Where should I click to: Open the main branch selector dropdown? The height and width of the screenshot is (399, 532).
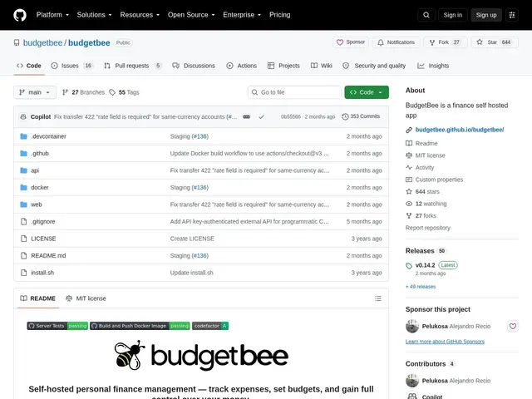(35, 92)
